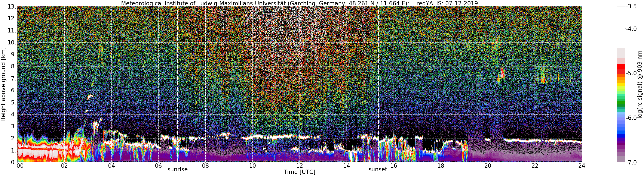Click the white top section of the colorbar
This screenshot has width=644, height=176.
coord(621,27)
